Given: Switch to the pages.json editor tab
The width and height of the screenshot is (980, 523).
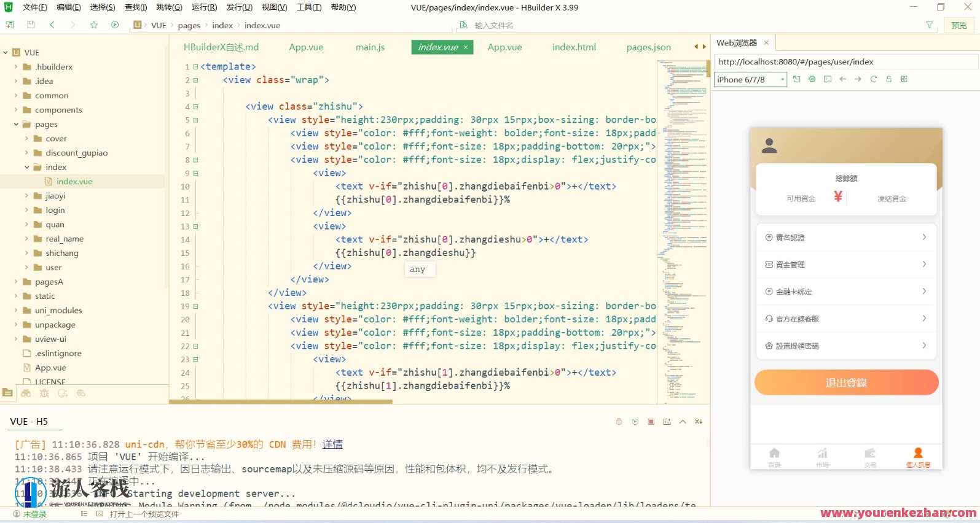Looking at the screenshot, I should tap(648, 47).
